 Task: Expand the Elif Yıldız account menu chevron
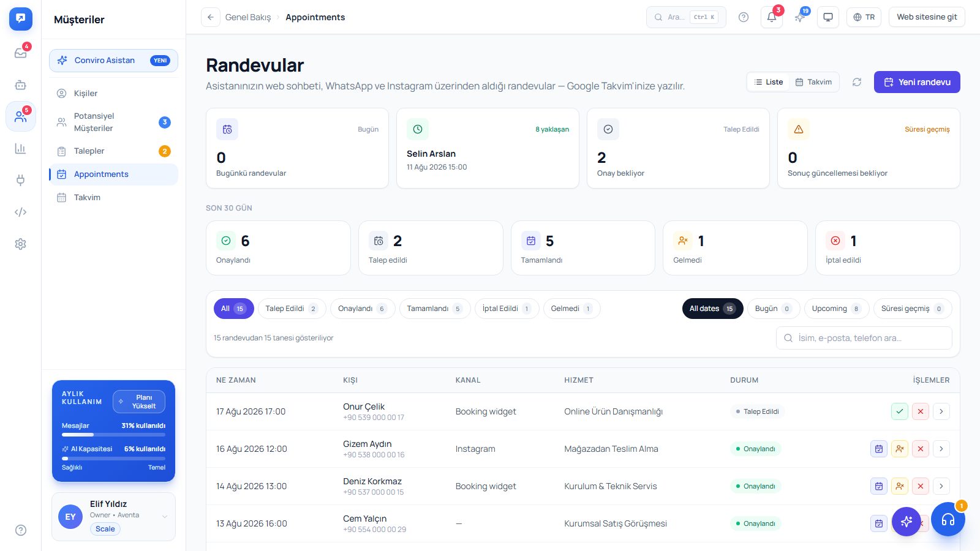pyautogui.click(x=165, y=517)
